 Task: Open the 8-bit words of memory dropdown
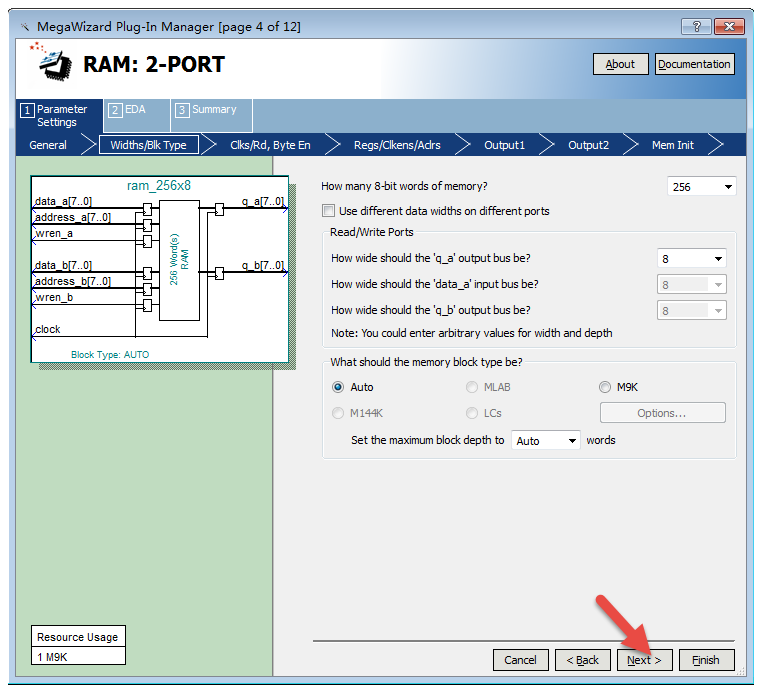(x=701, y=187)
